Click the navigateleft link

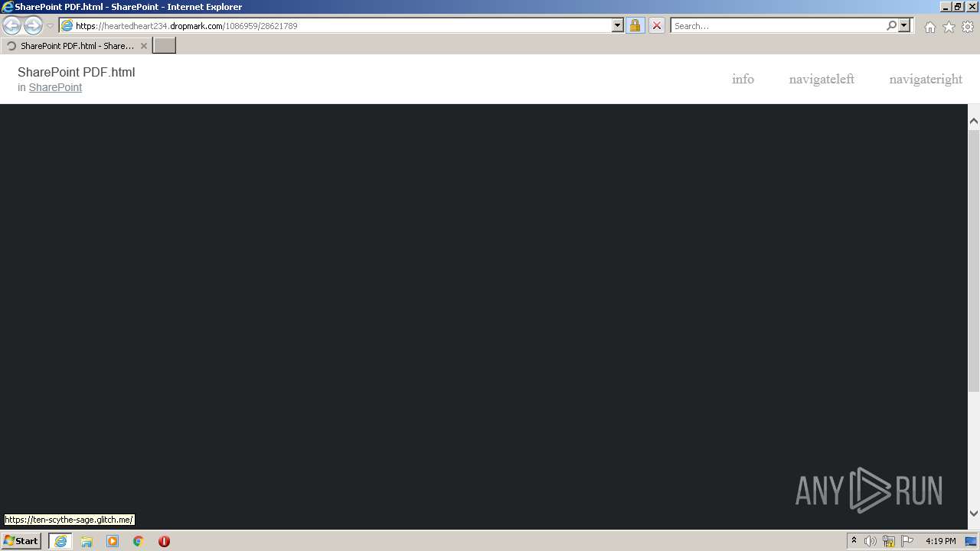click(822, 79)
